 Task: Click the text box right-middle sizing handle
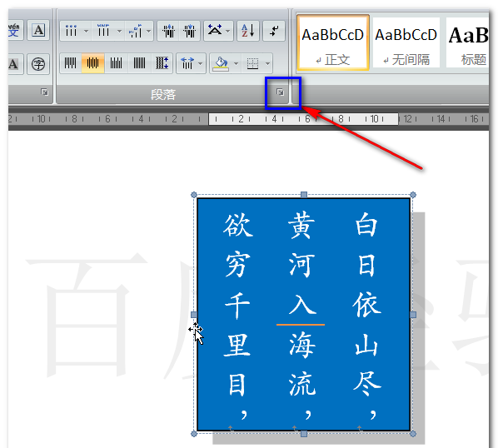point(413,315)
